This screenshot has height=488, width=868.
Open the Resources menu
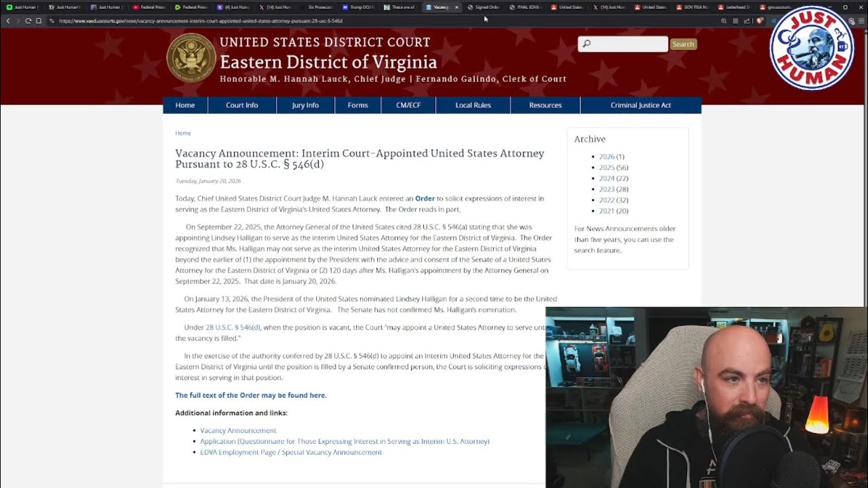click(545, 105)
